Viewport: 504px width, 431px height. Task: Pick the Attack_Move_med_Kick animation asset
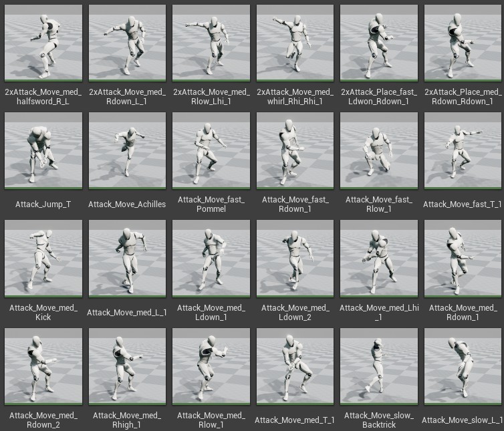[43, 259]
